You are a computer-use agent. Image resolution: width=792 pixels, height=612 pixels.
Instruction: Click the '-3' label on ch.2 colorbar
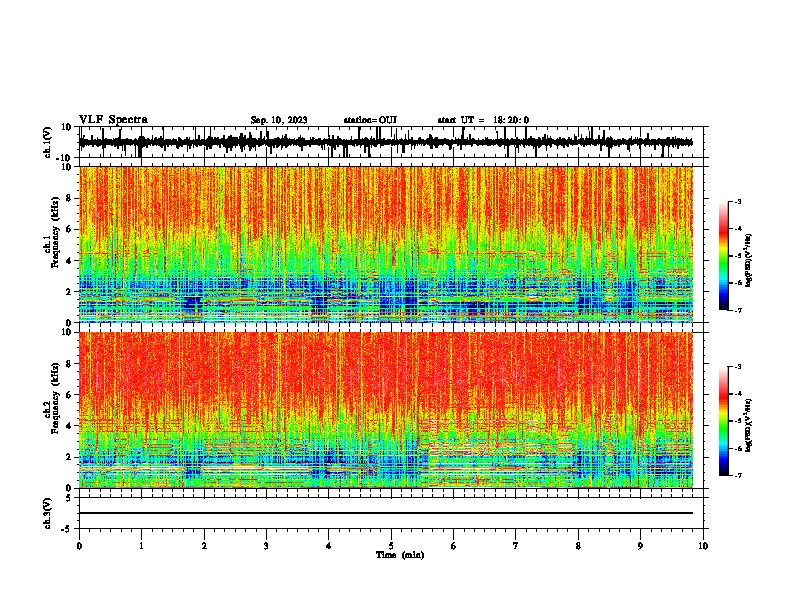coord(738,367)
